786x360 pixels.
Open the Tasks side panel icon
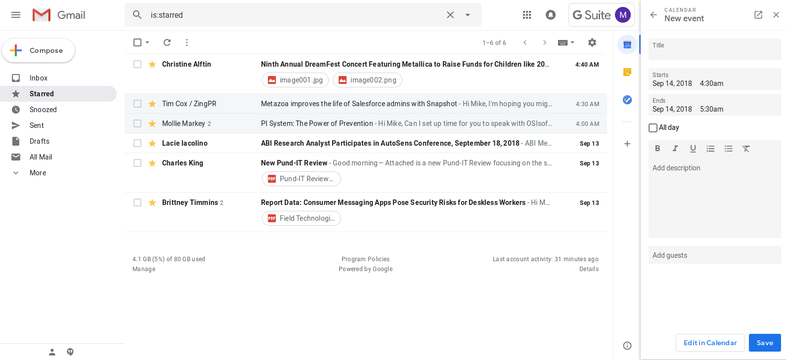[x=627, y=100]
